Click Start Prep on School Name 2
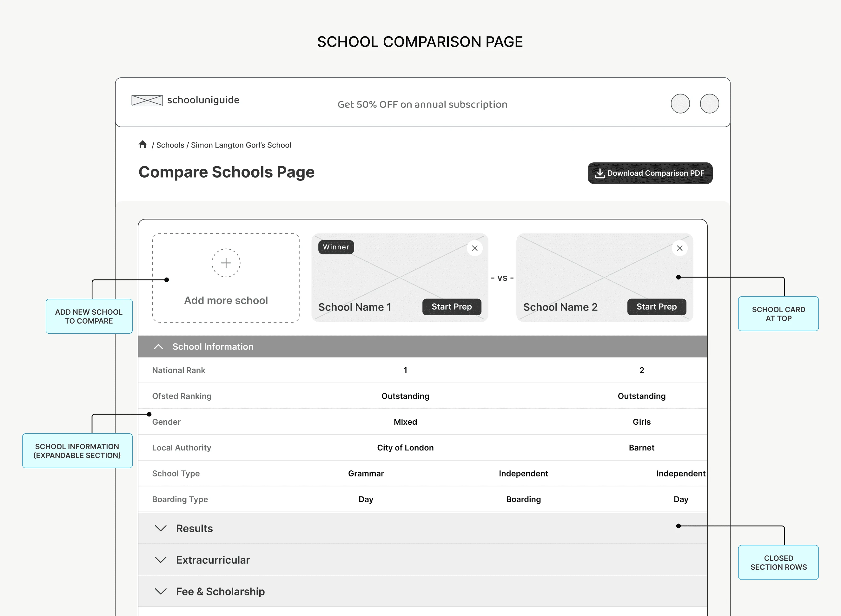 (x=656, y=306)
